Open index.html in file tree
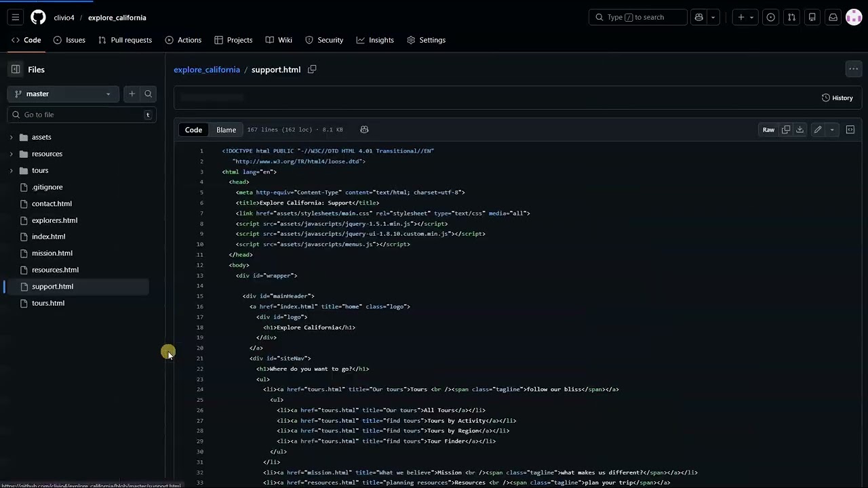Screen dimensions: 868x488 pyautogui.click(x=48, y=237)
